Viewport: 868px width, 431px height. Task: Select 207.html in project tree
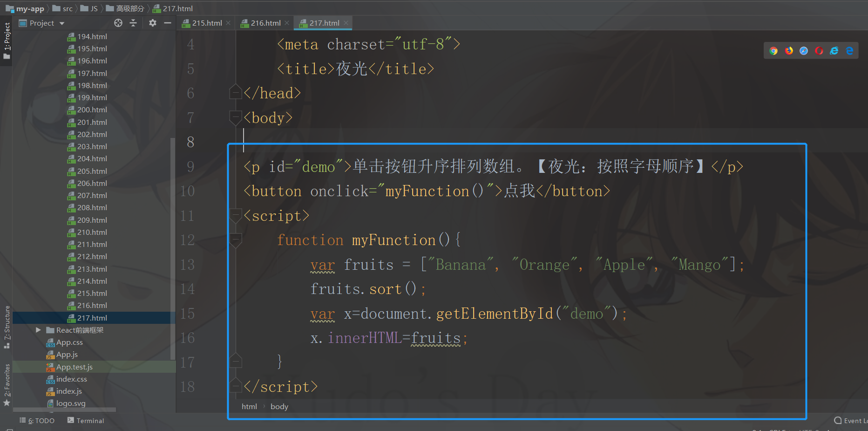tap(88, 195)
